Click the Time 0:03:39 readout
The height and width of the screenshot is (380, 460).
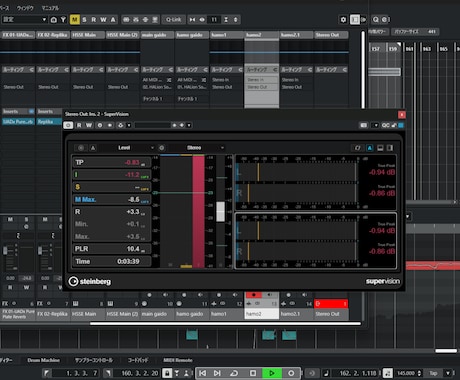tap(112, 261)
